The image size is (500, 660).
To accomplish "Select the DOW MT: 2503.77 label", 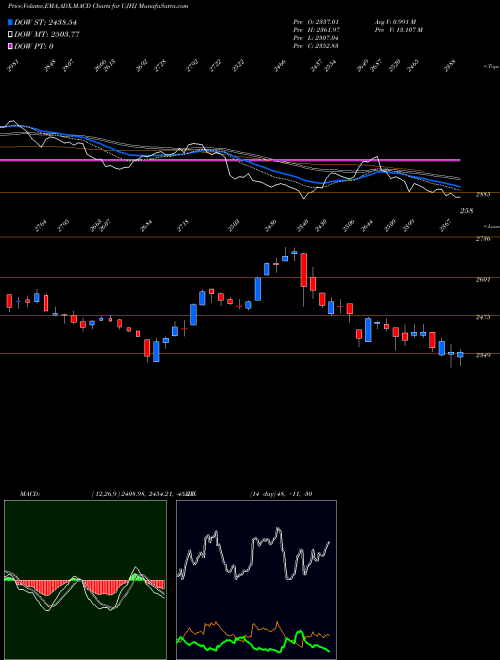I will tap(47, 35).
